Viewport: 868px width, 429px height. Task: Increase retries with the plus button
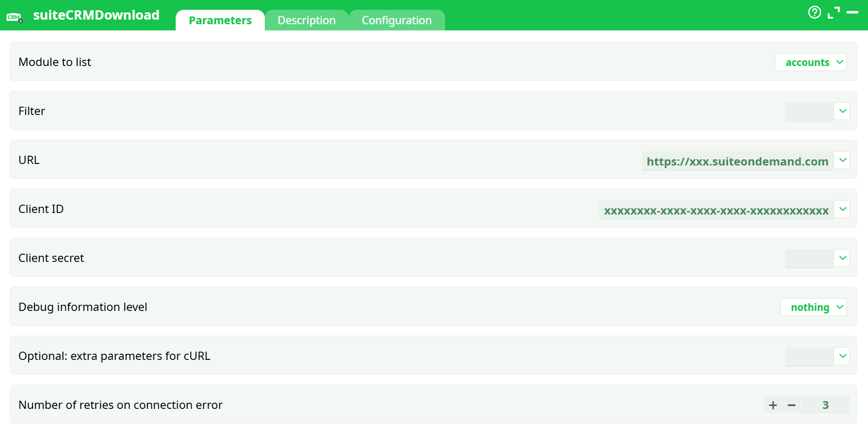[773, 405]
